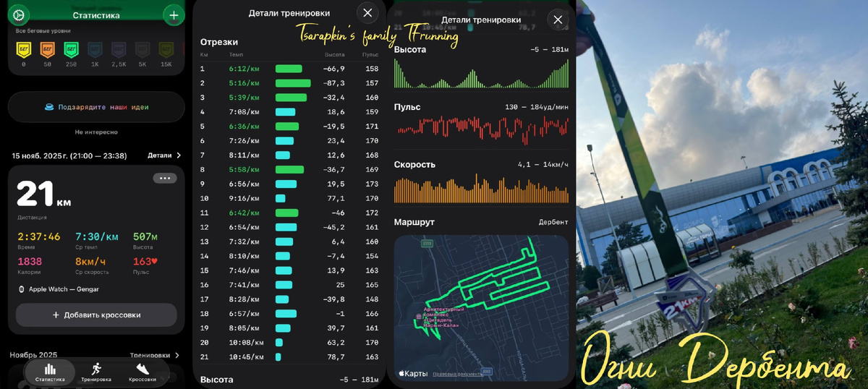Close the charts workout details panel
This screenshot has height=389, width=868.
(558, 20)
